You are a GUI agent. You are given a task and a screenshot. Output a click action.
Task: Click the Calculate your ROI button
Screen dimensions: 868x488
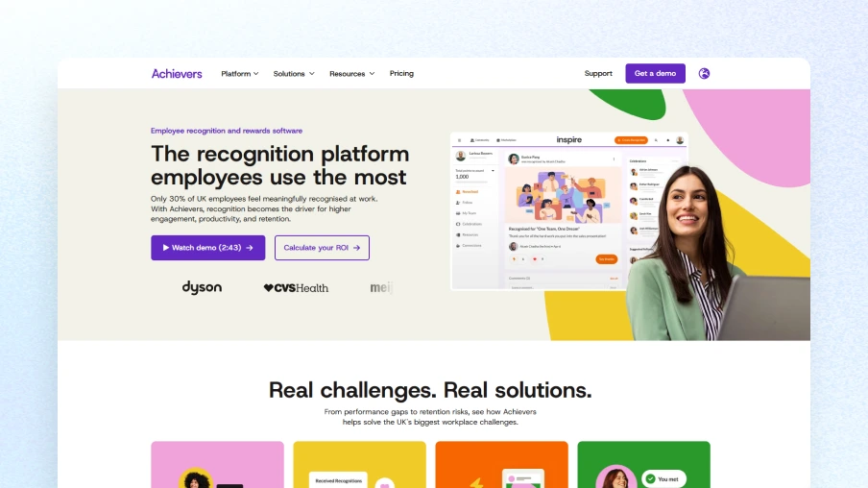pos(323,248)
